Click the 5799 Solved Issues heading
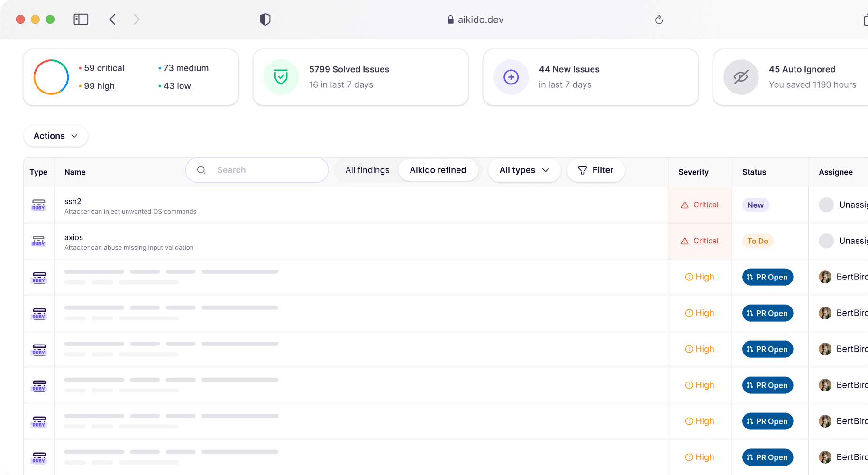Viewport: 868px width, 475px height. pos(349,69)
